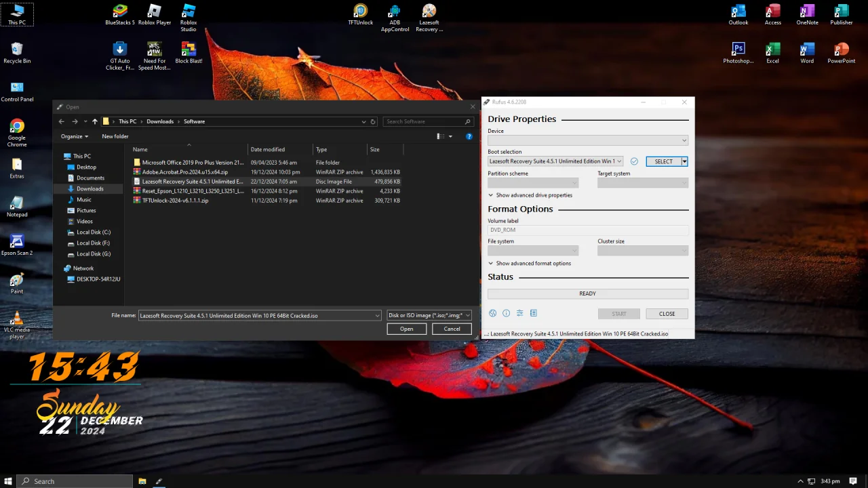Select Network in the navigation pane

83,268
